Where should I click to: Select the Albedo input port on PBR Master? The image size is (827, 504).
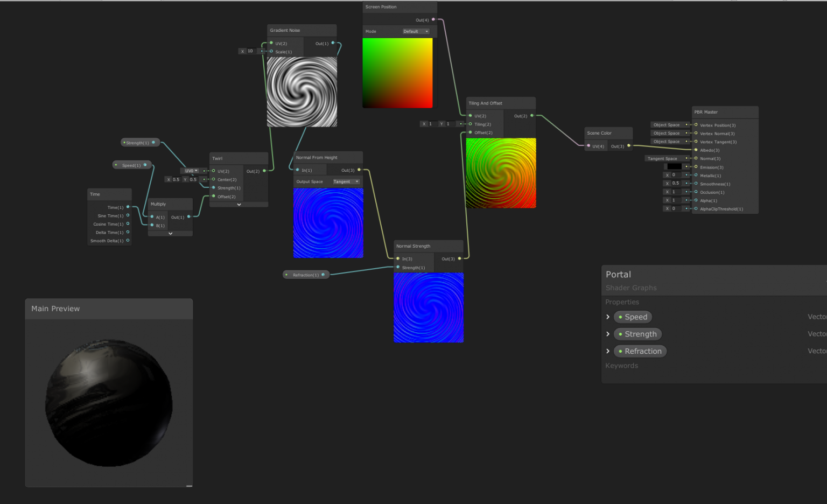(695, 150)
